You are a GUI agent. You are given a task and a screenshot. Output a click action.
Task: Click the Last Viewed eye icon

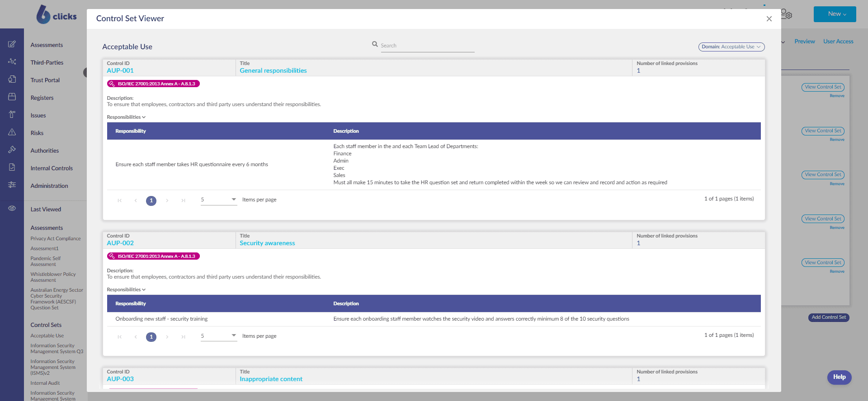12,209
